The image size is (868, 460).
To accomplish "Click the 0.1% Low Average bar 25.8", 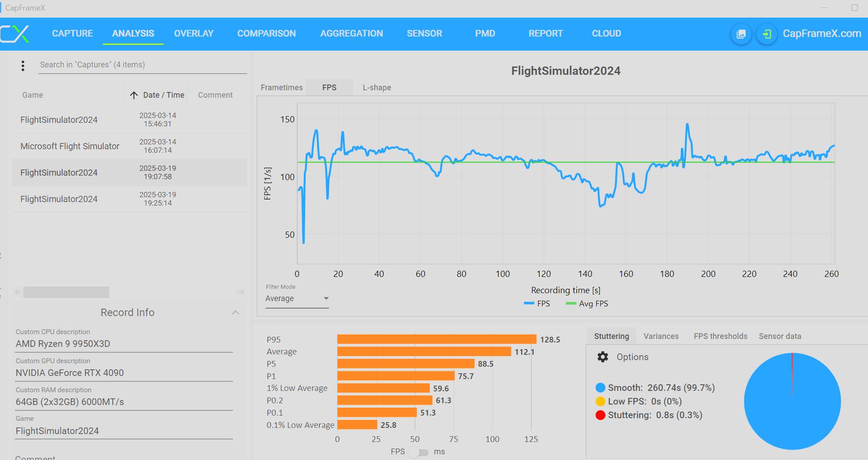I will pos(357,425).
